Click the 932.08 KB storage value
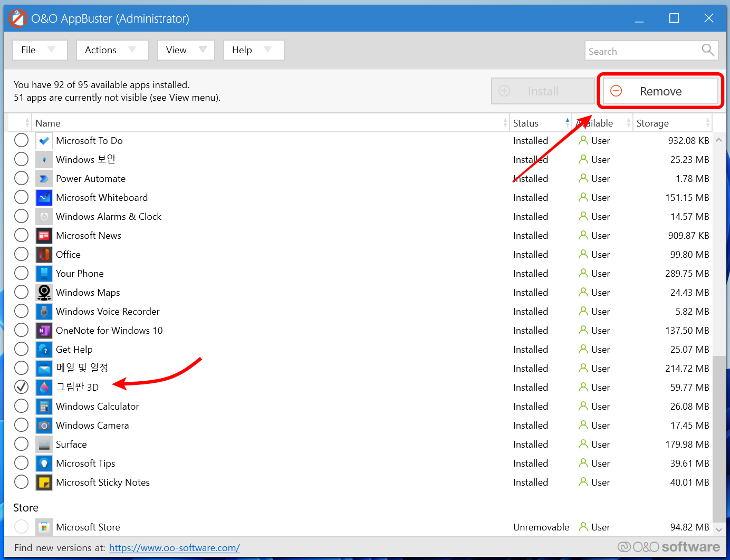The width and height of the screenshot is (730, 560). [689, 141]
